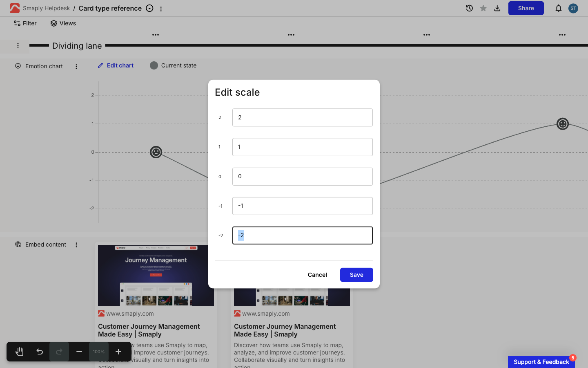Select the Current state legend dot
Viewport: 588px width, 368px height.
154,65
